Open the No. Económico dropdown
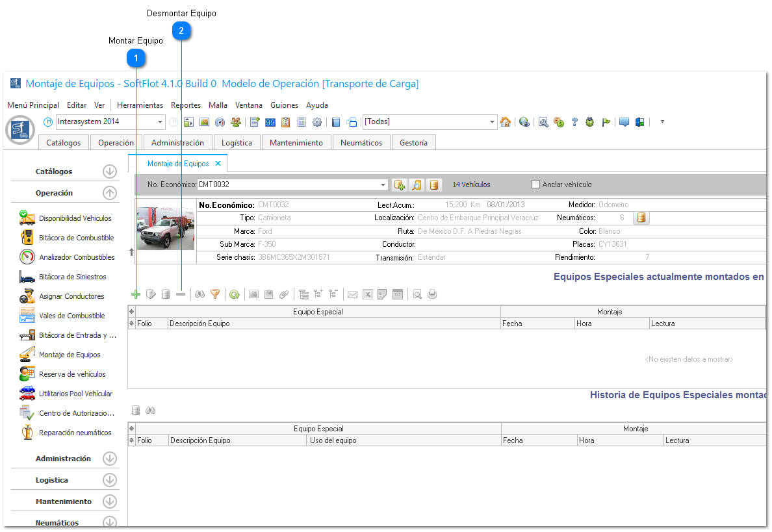772x532 pixels. tap(383, 185)
